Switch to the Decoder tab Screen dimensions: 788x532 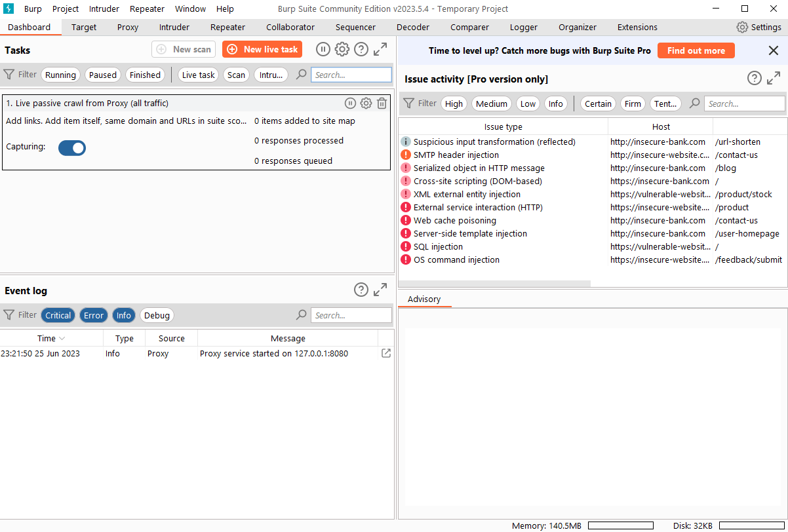pos(413,27)
